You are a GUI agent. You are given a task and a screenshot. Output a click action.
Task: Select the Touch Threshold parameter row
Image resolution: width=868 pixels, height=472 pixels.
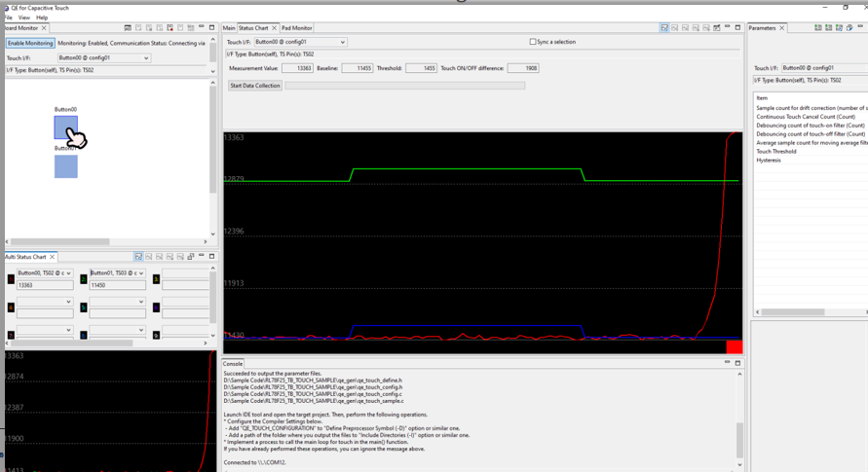pyautogui.click(x=776, y=152)
